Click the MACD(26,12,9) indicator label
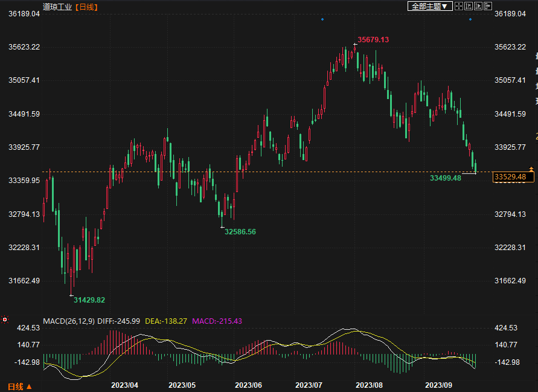The image size is (538, 392). (69, 321)
